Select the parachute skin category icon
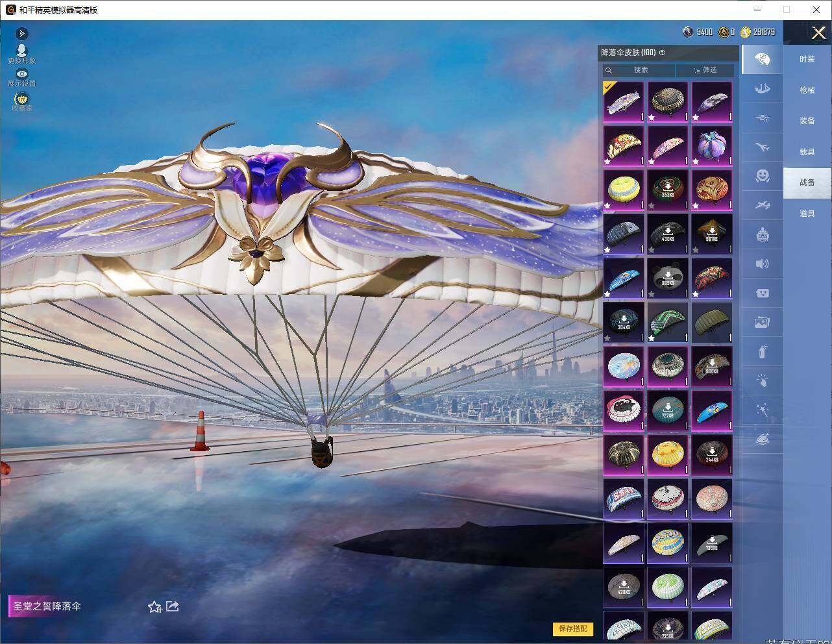 click(762, 60)
